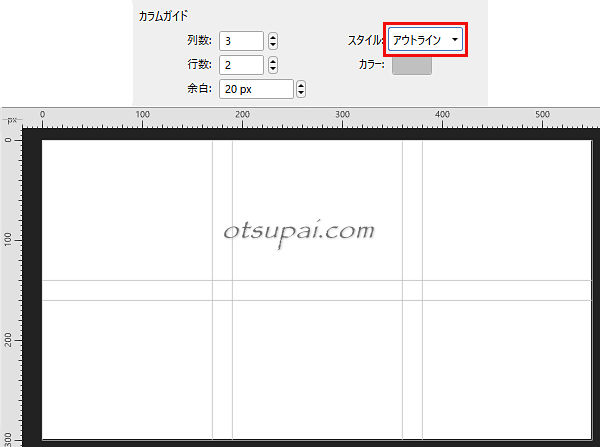Click the px unit label at ruler corner
The width and height of the screenshot is (600, 447).
[12, 120]
